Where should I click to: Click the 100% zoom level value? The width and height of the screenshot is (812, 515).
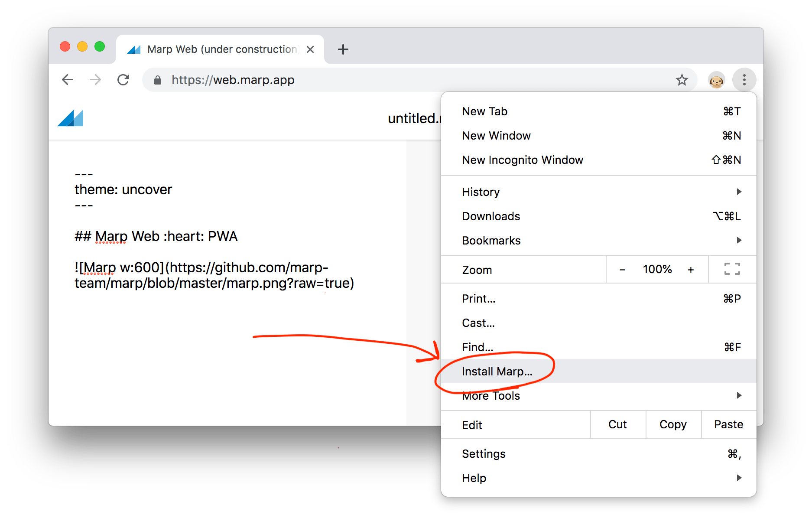tap(657, 270)
